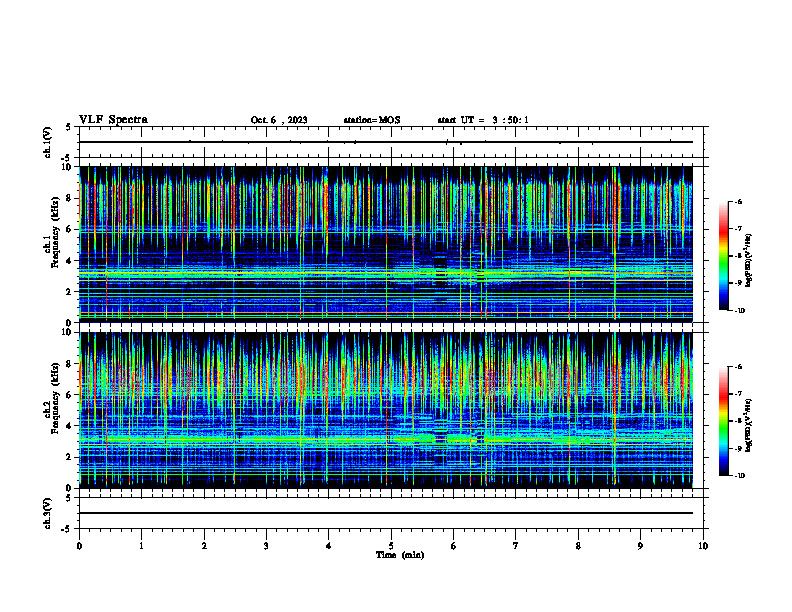This screenshot has width=792, height=612.
Task: Click the "0" tick on the time axis
Action: coord(79,546)
